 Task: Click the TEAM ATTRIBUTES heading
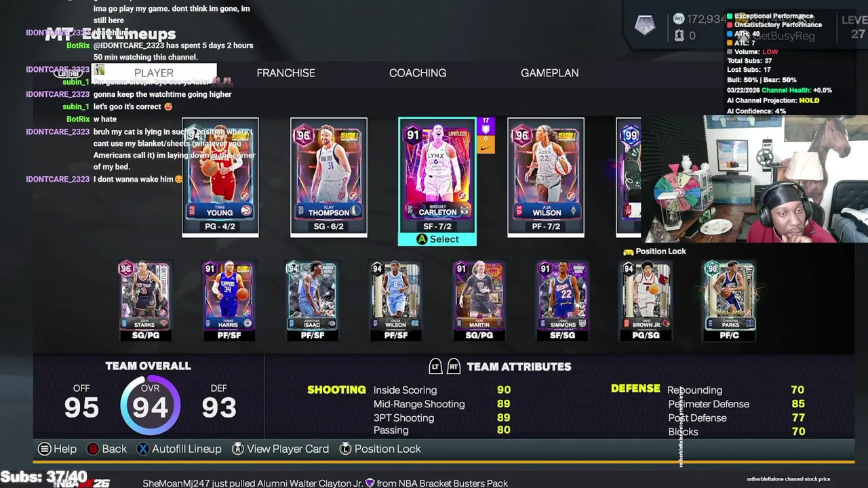519,367
